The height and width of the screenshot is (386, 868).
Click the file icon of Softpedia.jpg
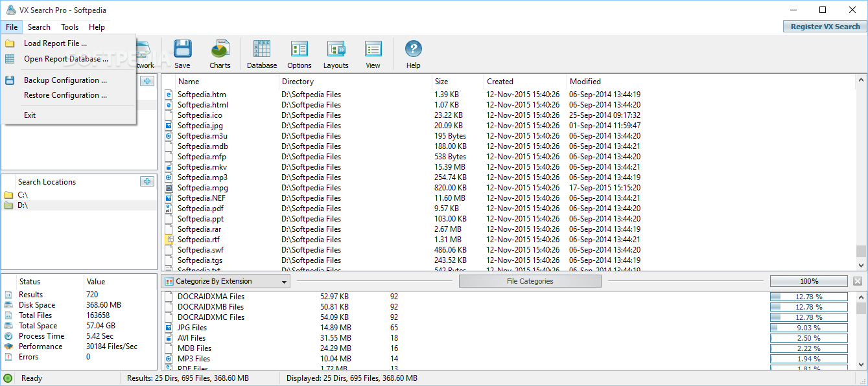pyautogui.click(x=169, y=126)
